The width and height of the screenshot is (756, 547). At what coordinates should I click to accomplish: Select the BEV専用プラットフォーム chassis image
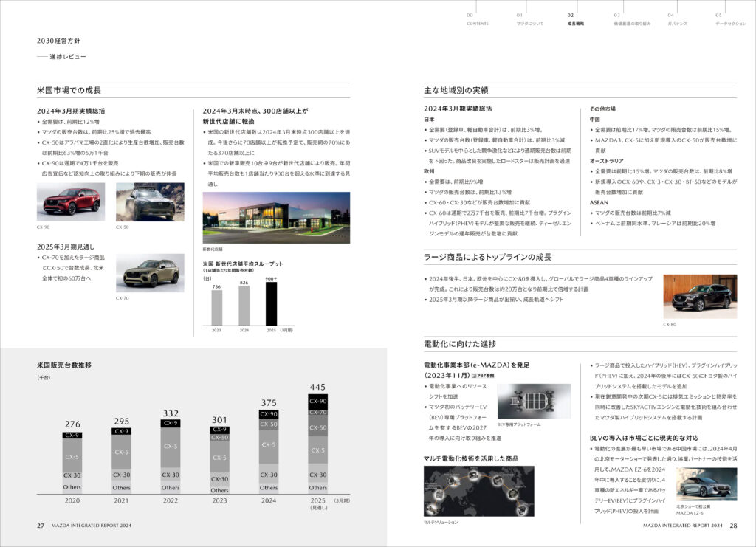pos(535,401)
